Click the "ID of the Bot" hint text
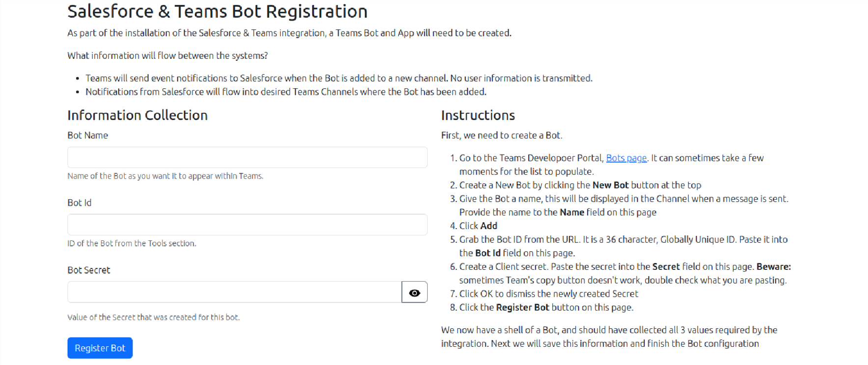Viewport: 868px width, 365px height. pos(132,243)
